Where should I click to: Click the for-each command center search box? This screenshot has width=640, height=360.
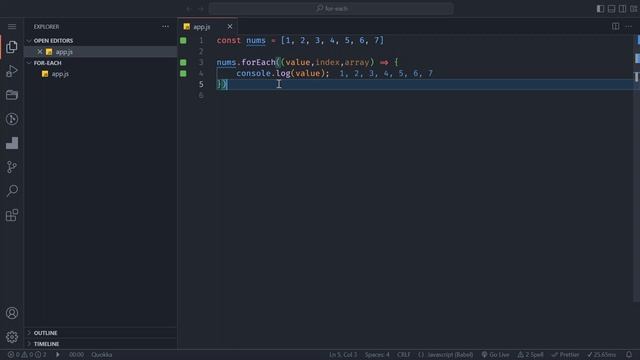tap(331, 9)
